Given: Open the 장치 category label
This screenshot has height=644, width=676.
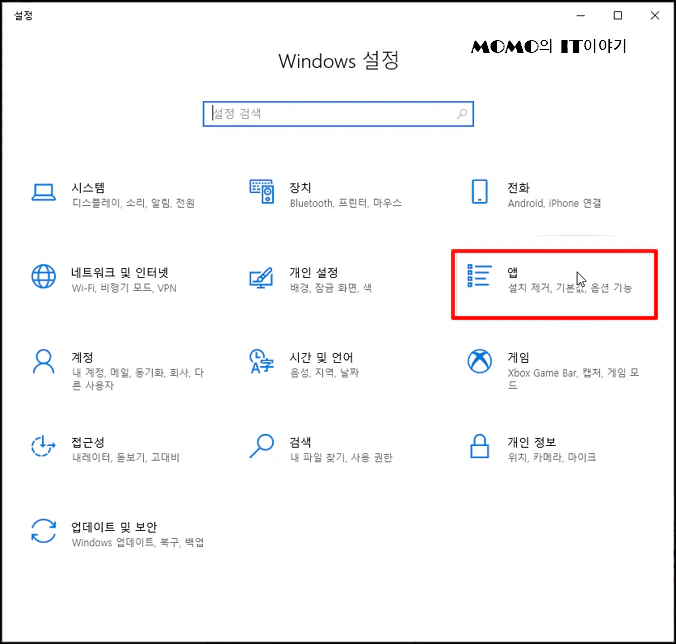Looking at the screenshot, I should 300,188.
